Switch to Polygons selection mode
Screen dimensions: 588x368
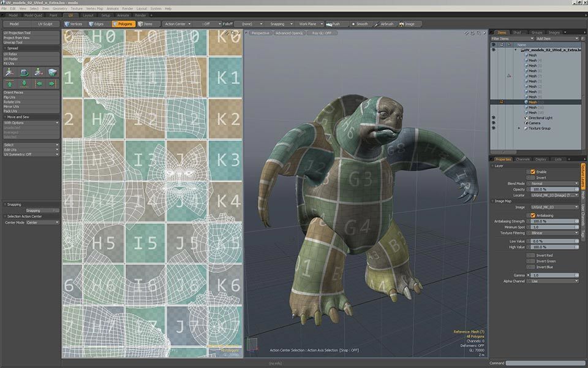123,24
